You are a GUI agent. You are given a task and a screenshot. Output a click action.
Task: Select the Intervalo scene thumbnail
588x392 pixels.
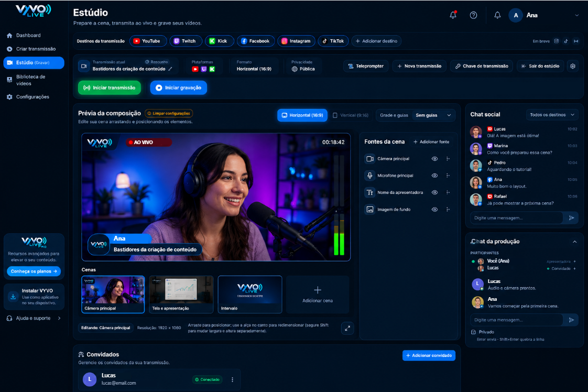tap(250, 295)
